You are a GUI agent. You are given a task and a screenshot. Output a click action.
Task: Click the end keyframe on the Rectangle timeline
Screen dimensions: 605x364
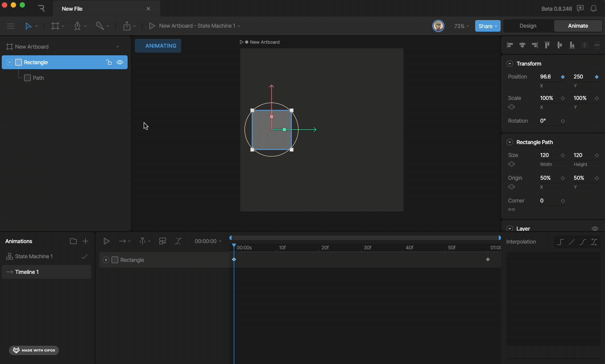tap(488, 260)
